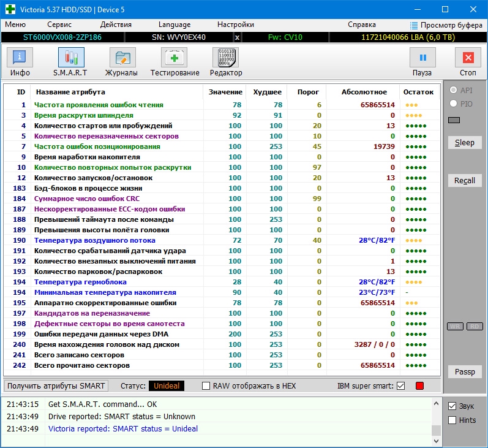Click the Порог column header

coord(308,92)
